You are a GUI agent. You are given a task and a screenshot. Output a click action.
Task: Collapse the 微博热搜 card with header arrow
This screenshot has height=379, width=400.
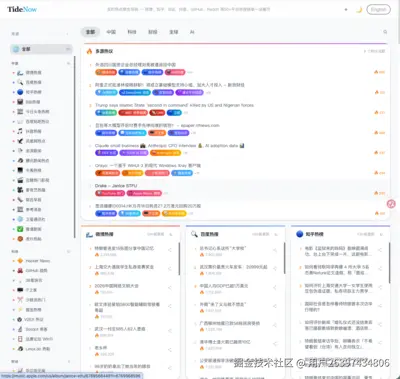[x=171, y=234]
